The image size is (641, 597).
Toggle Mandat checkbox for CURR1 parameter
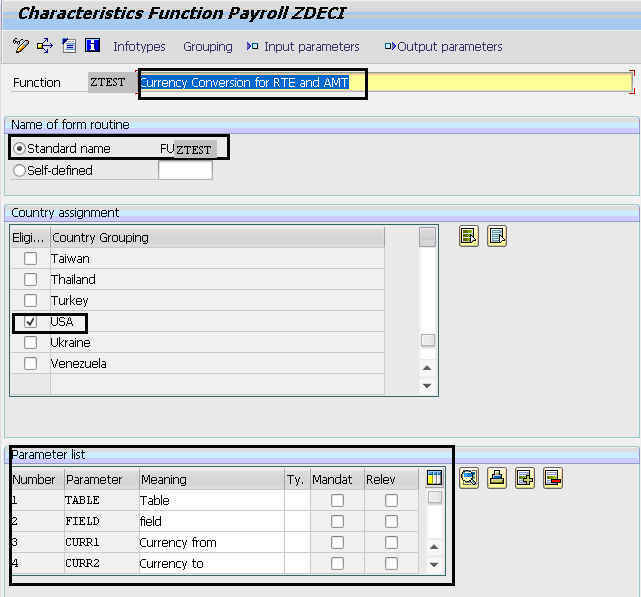[337, 543]
